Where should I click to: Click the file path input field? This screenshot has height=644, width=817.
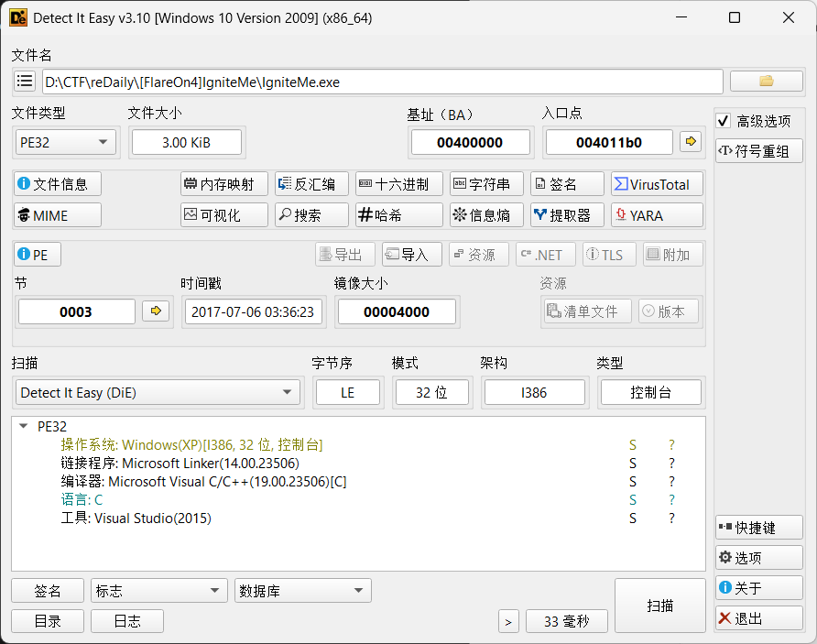383,82
